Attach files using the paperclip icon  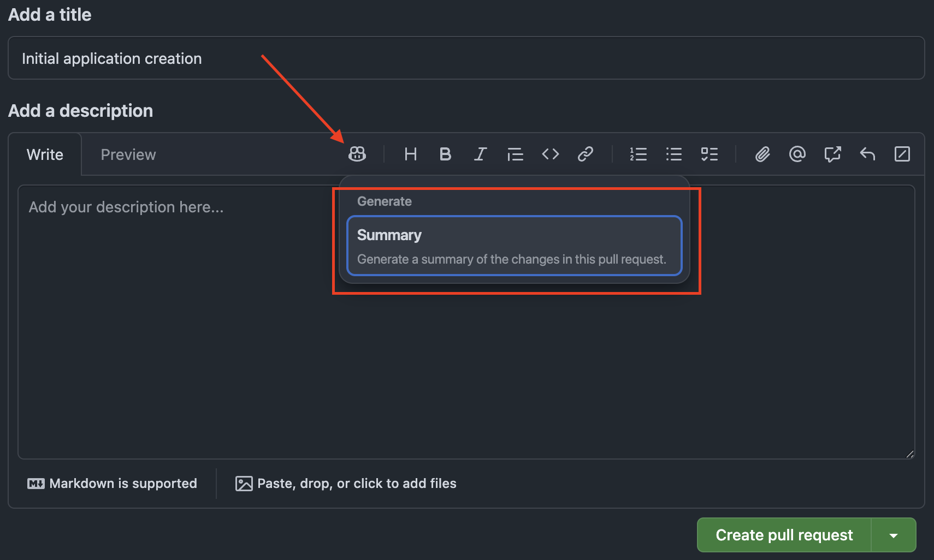click(762, 154)
